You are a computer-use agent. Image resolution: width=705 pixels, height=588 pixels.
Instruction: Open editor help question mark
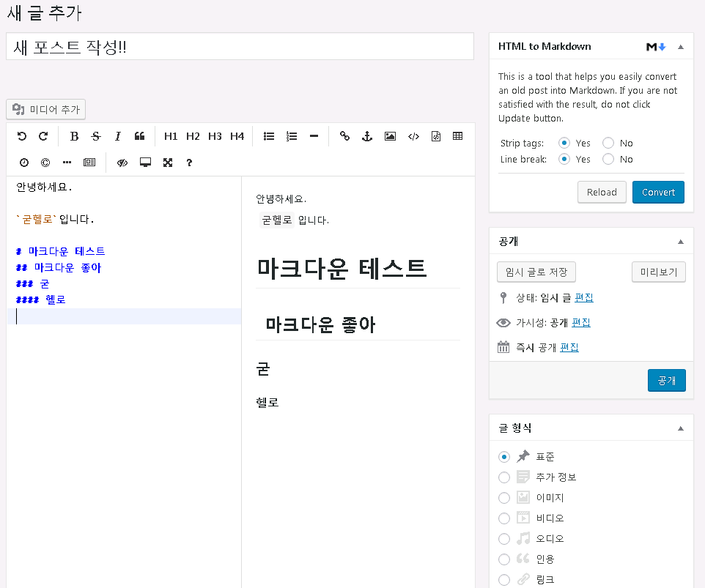tap(189, 163)
